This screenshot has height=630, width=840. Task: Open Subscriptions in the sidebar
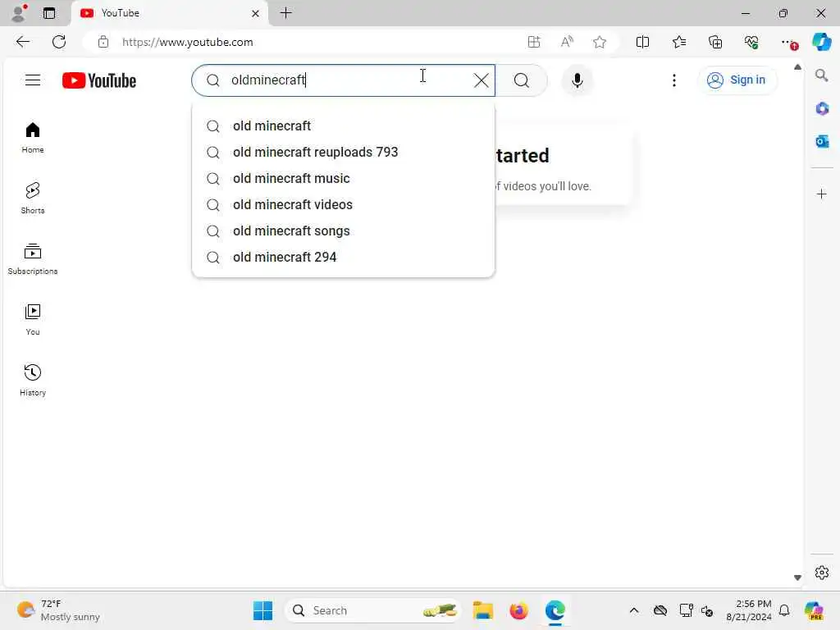tap(33, 259)
